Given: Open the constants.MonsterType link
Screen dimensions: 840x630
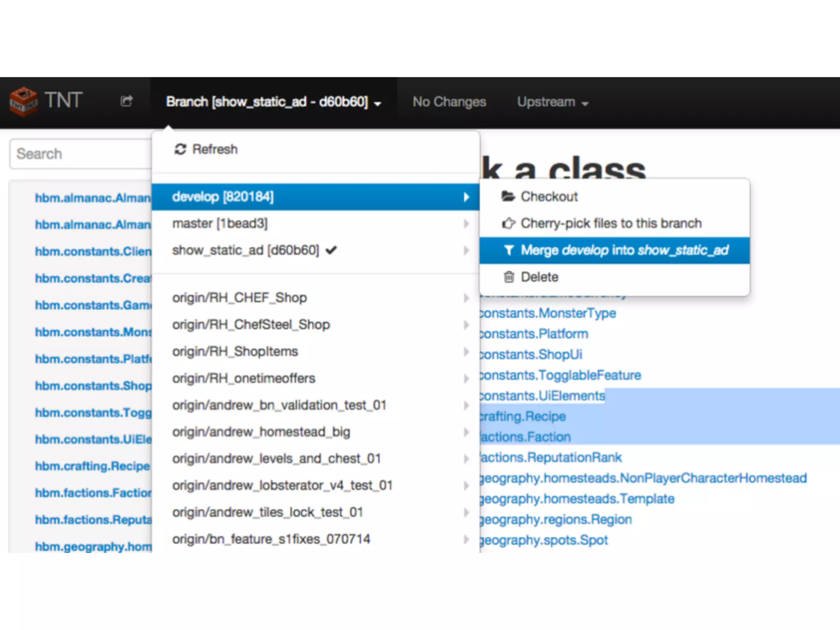Looking at the screenshot, I should coord(548,313).
